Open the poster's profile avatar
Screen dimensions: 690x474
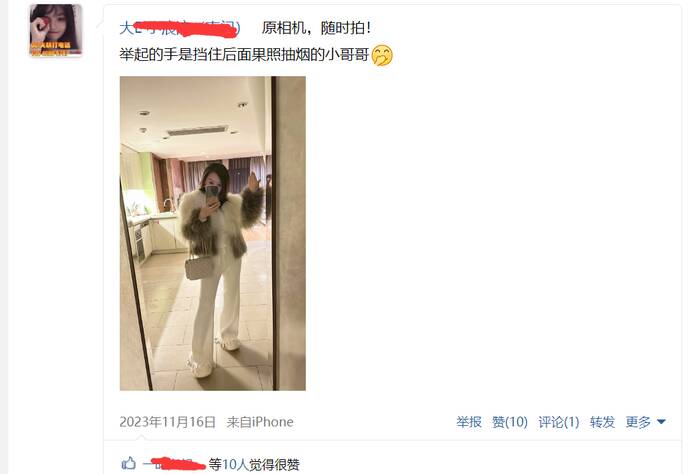(x=55, y=30)
